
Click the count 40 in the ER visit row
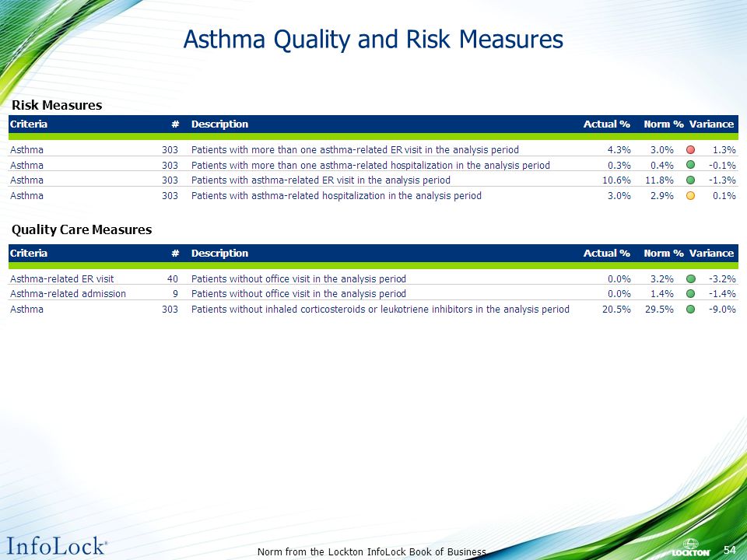point(173,278)
